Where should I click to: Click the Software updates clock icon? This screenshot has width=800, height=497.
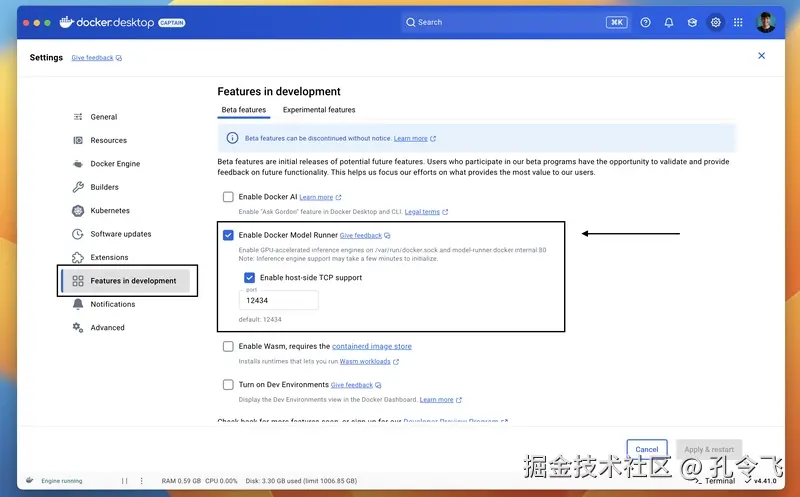click(78, 234)
